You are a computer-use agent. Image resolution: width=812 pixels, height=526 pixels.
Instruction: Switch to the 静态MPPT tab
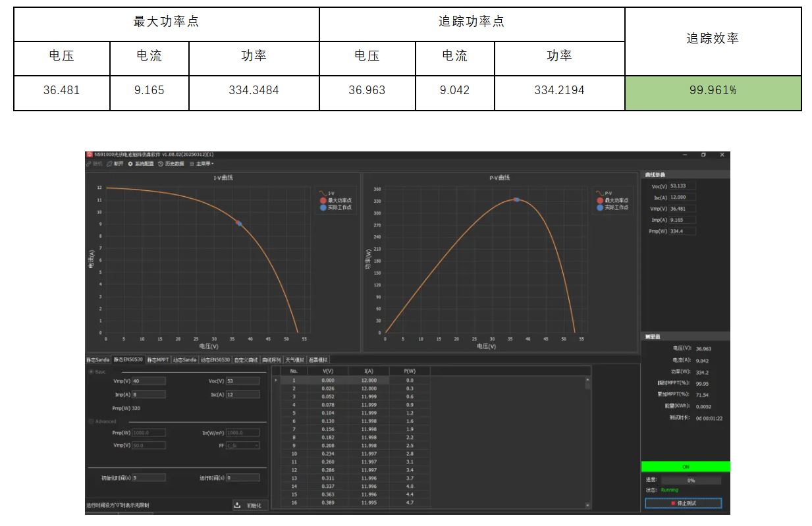(159, 360)
